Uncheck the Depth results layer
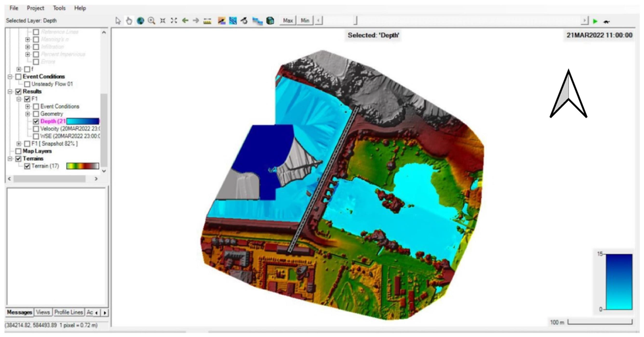 (36, 121)
